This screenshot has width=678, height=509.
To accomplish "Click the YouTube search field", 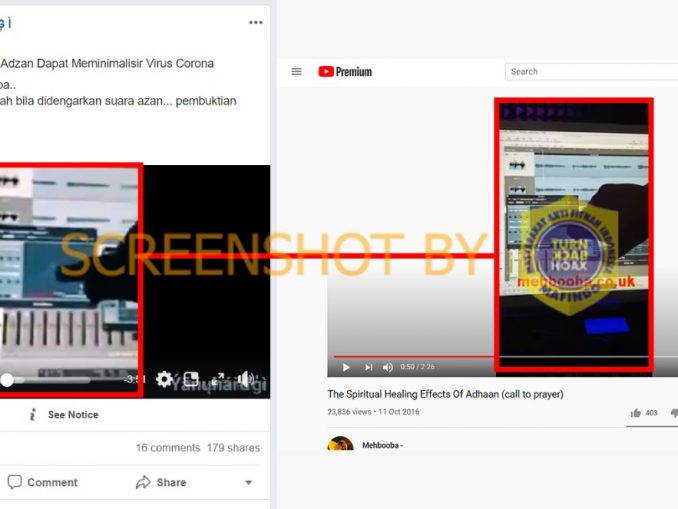I will 591,71.
